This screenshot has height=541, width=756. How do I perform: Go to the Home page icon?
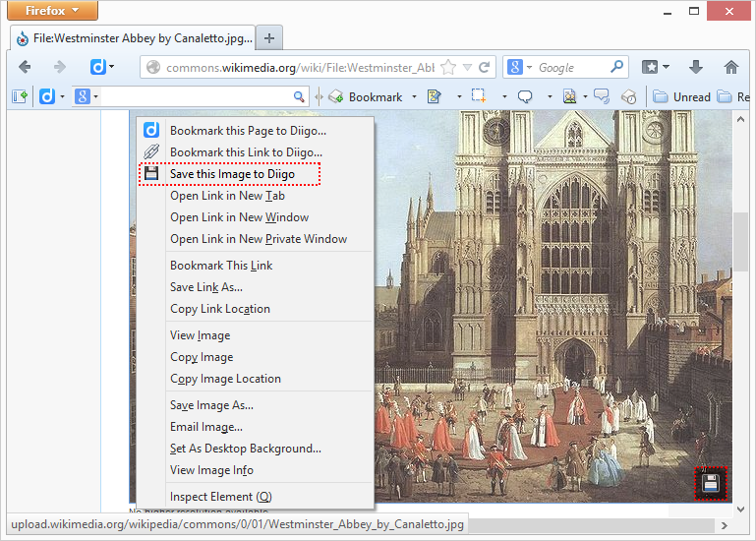(731, 67)
